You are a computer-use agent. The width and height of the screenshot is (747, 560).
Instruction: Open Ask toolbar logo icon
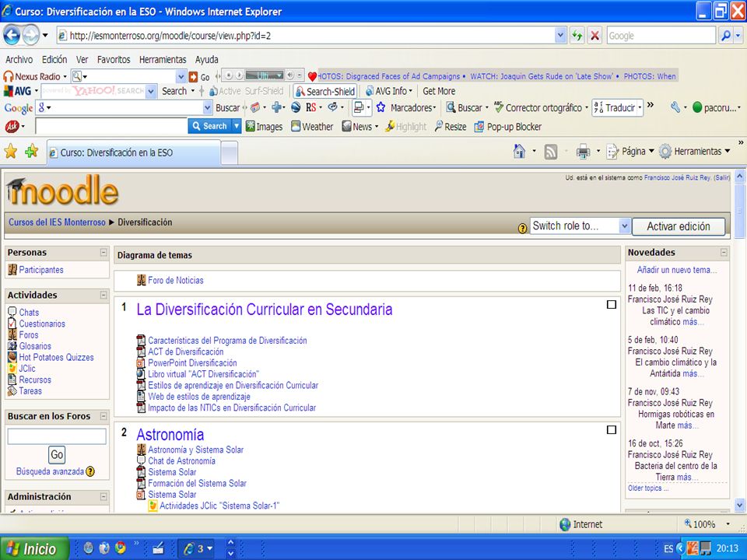click(x=12, y=126)
